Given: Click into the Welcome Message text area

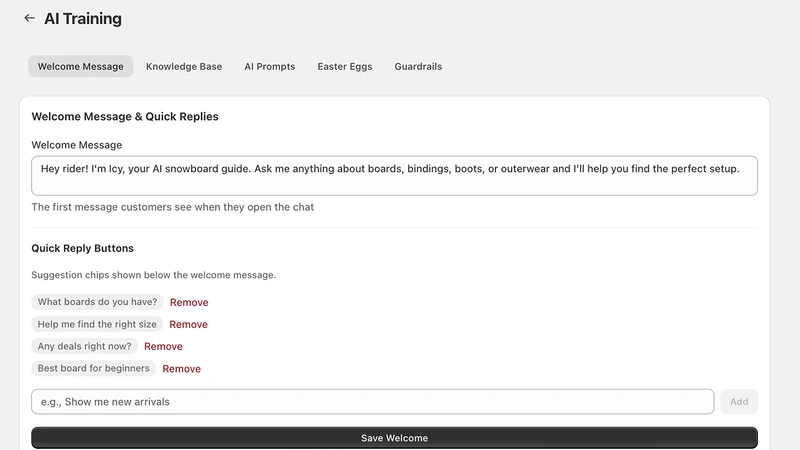Looking at the screenshot, I should pos(394,176).
